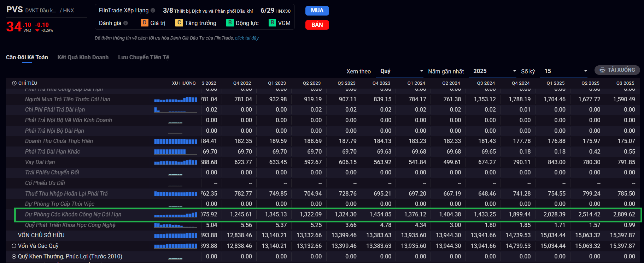Click the info icon next to Đánh giá

coord(126,23)
